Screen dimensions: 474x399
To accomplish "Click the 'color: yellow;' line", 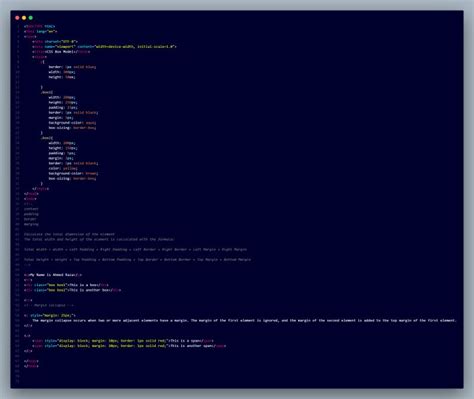I will [63, 168].
